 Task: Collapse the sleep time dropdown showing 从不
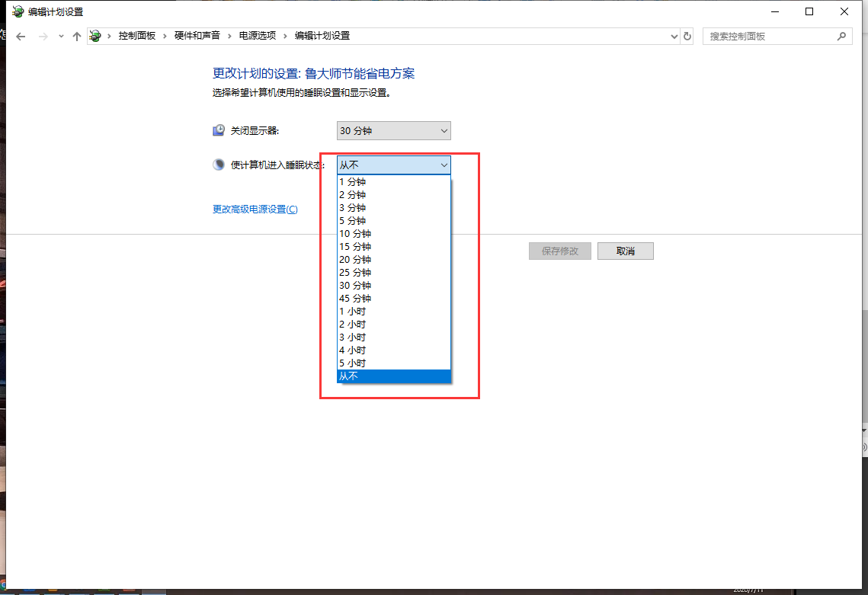point(393,165)
